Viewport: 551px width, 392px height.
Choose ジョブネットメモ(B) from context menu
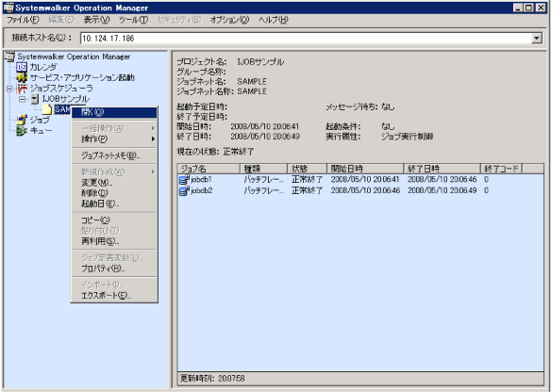pyautogui.click(x=114, y=155)
